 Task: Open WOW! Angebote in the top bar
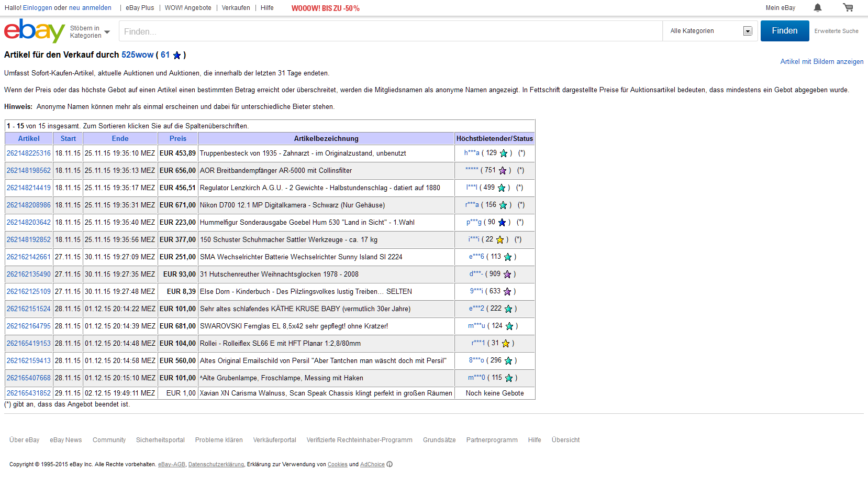(188, 8)
